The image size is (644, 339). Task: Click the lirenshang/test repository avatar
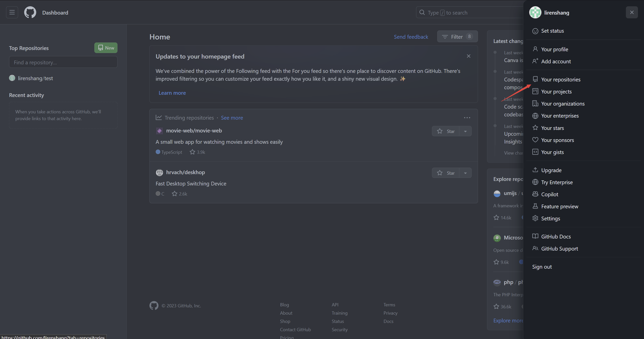pyautogui.click(x=12, y=78)
